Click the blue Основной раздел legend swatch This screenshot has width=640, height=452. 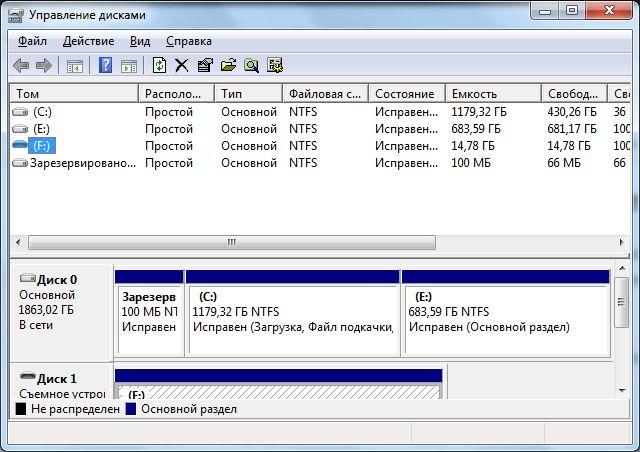click(x=131, y=409)
